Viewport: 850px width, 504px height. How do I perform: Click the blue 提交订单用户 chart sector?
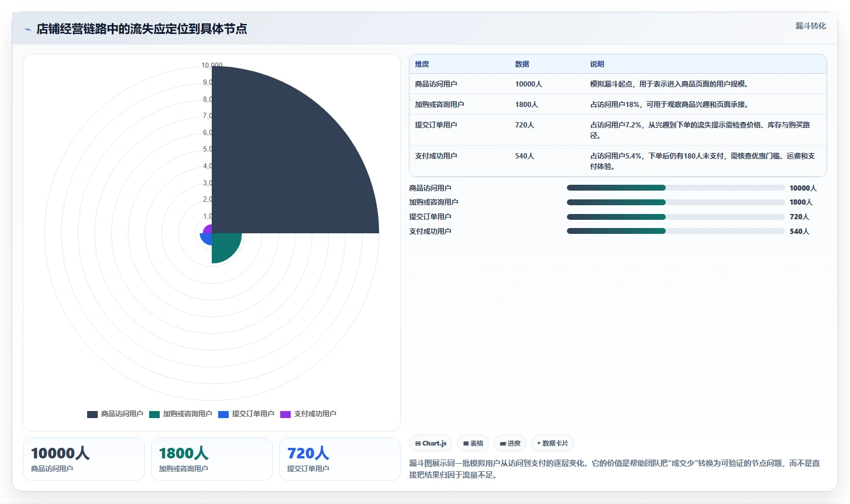tap(207, 239)
